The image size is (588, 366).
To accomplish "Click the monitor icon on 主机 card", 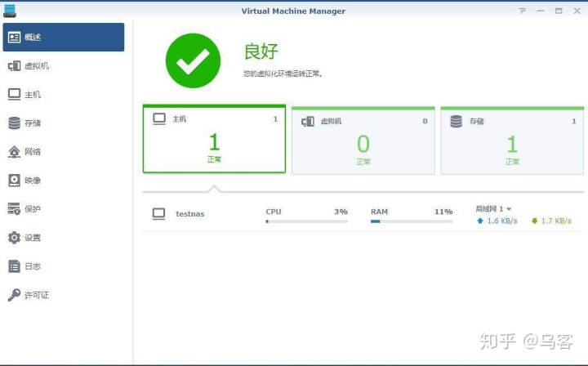I will pyautogui.click(x=159, y=119).
